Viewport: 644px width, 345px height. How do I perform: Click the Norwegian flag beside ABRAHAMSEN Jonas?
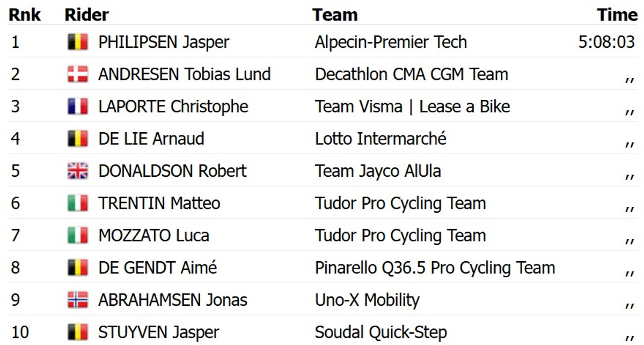(x=78, y=300)
